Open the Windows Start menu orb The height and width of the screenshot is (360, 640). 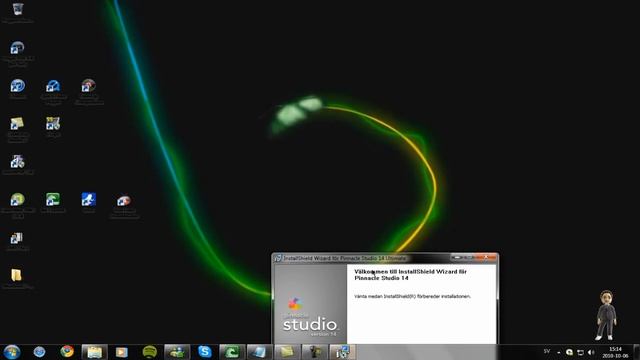[x=11, y=352]
